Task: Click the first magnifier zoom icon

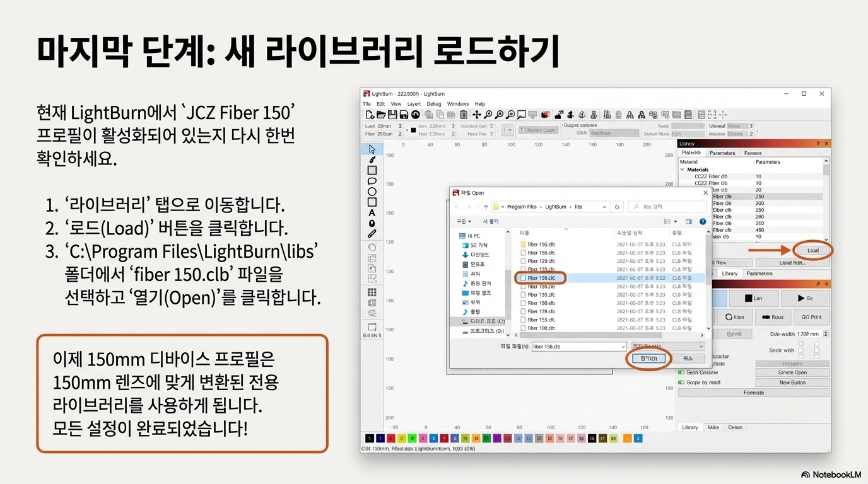Action: tap(488, 115)
